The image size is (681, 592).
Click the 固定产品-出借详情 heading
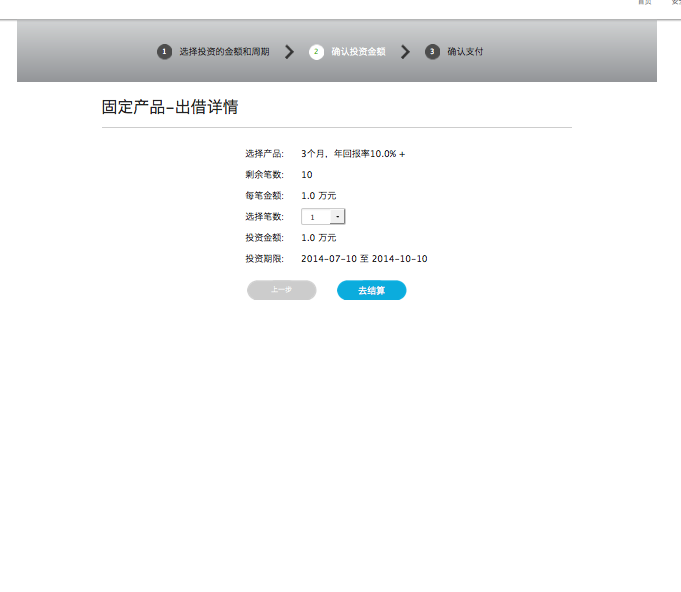click(170, 107)
